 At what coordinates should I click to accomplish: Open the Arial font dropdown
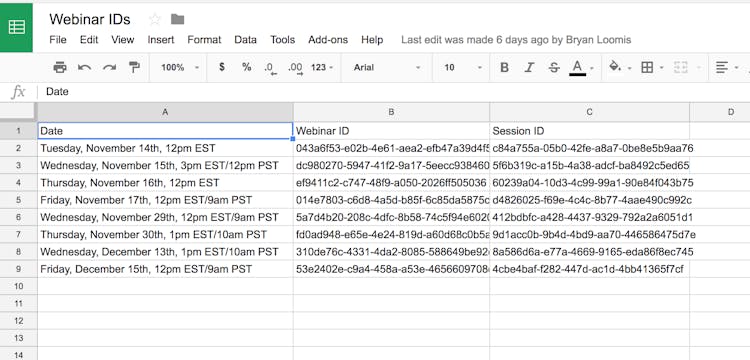[x=387, y=67]
